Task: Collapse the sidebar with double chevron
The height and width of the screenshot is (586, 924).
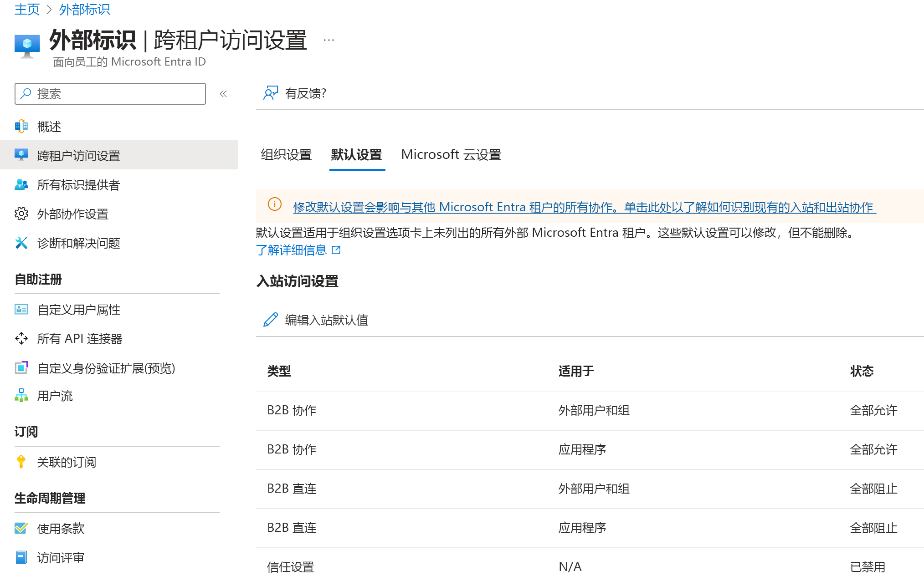Action: tap(223, 94)
